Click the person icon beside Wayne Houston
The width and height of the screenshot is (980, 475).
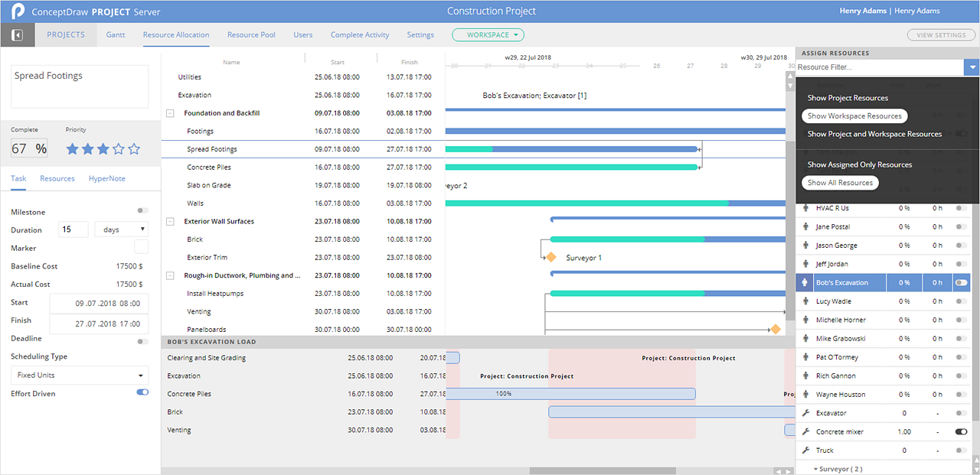(805, 395)
